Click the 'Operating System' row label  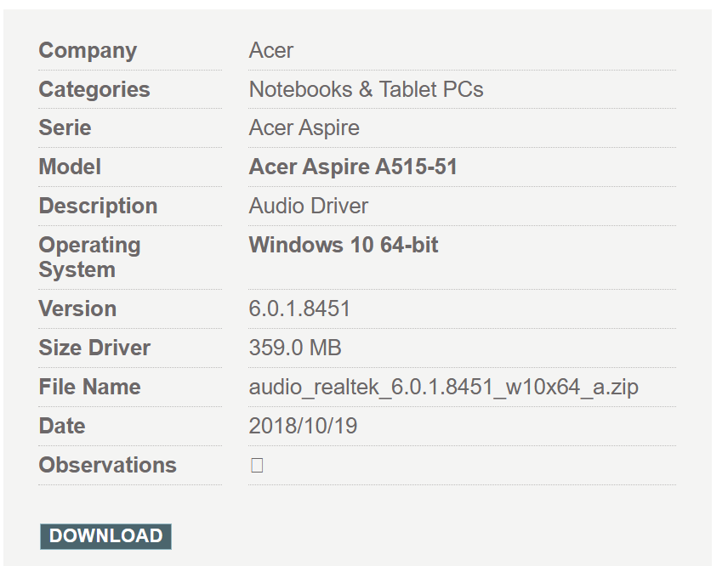[89, 258]
